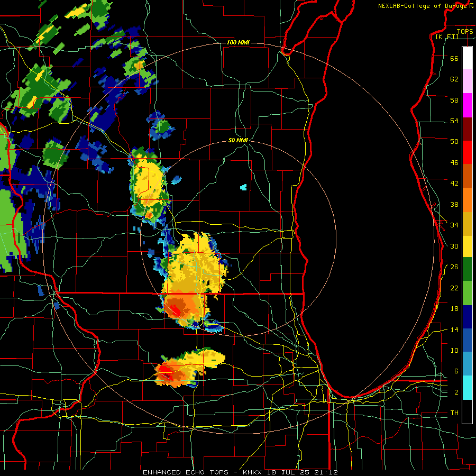Click the '10' legend value

pyautogui.click(x=454, y=350)
